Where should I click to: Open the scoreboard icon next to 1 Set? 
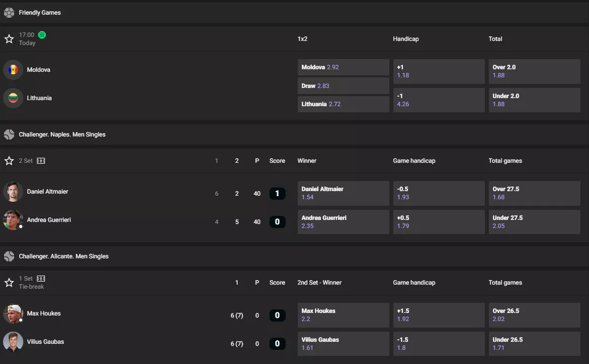coord(41,279)
